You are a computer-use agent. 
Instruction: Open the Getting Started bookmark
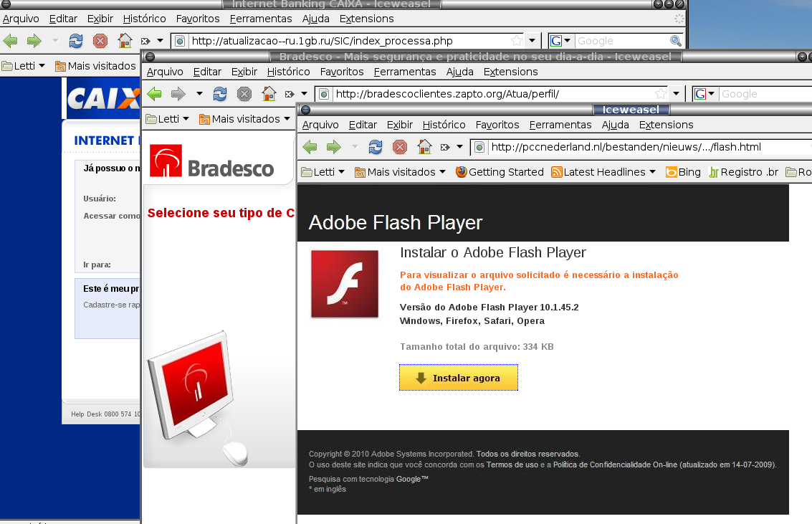pyautogui.click(x=500, y=172)
